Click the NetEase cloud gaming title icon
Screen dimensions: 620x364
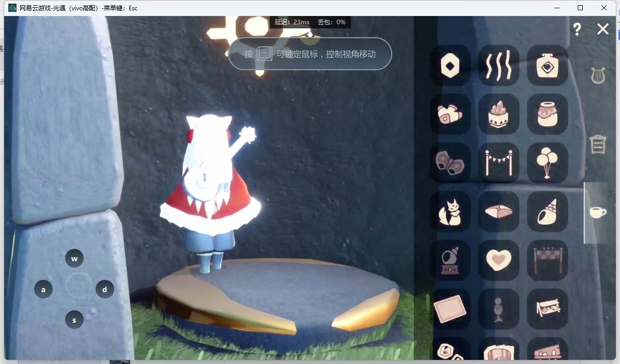pos(12,8)
